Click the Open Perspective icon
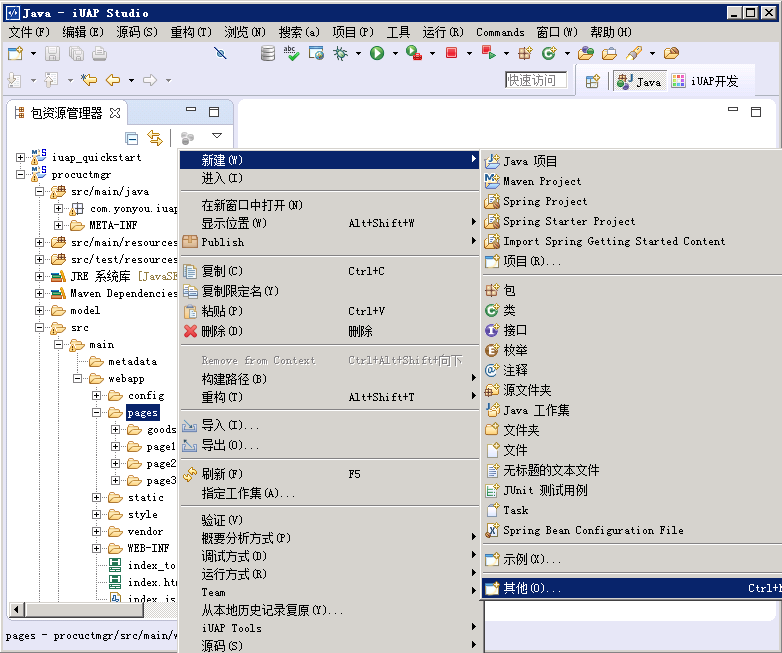The image size is (782, 653). (x=592, y=81)
